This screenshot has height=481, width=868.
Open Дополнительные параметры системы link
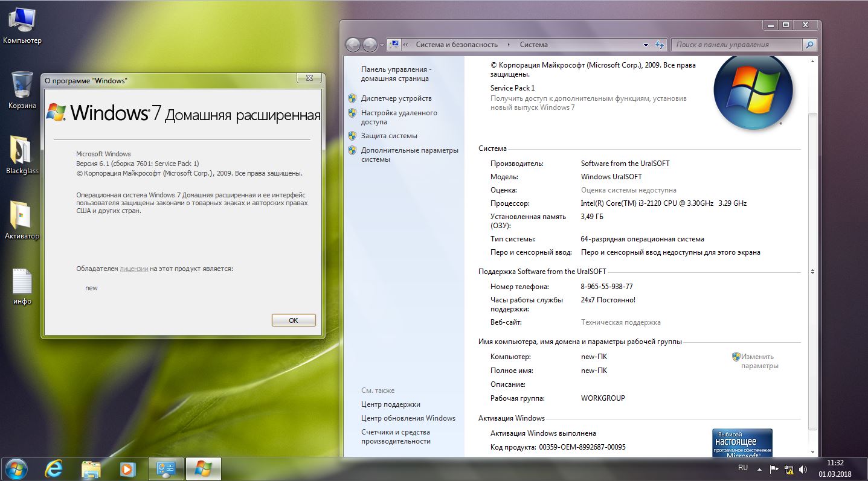[x=410, y=154]
